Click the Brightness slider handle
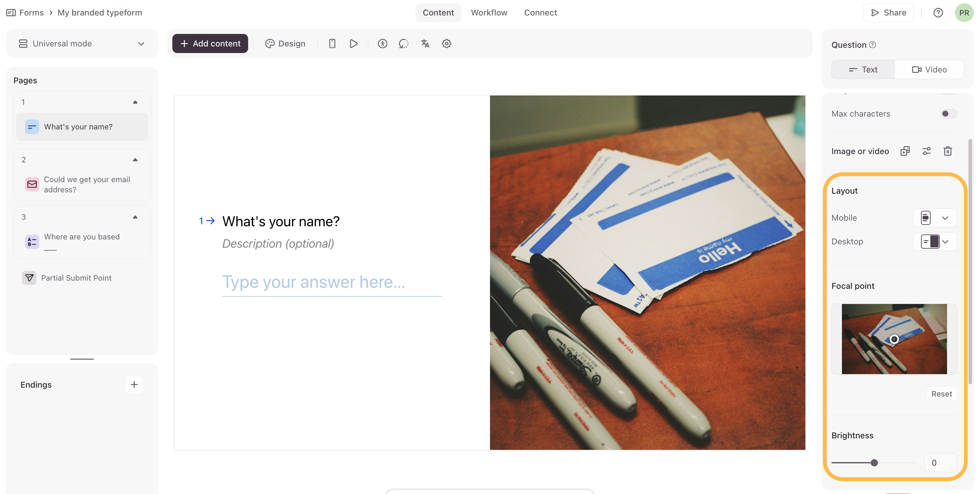This screenshot has height=494, width=980. (x=874, y=463)
